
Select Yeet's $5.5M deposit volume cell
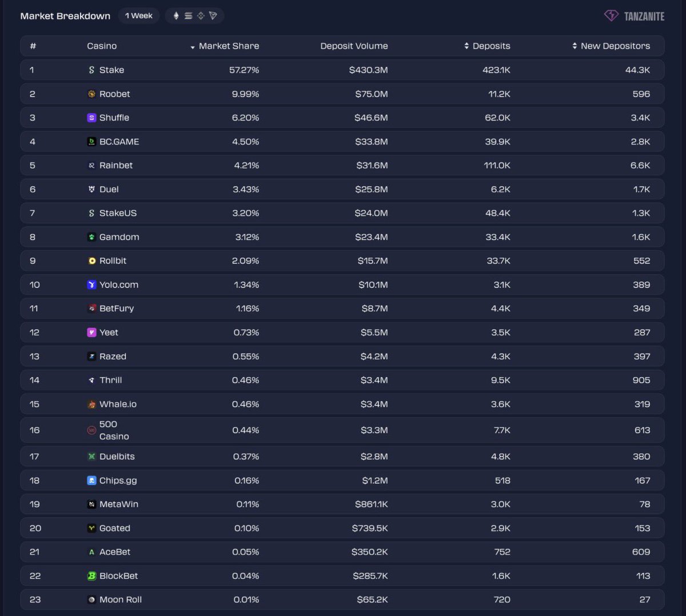pyautogui.click(x=374, y=333)
